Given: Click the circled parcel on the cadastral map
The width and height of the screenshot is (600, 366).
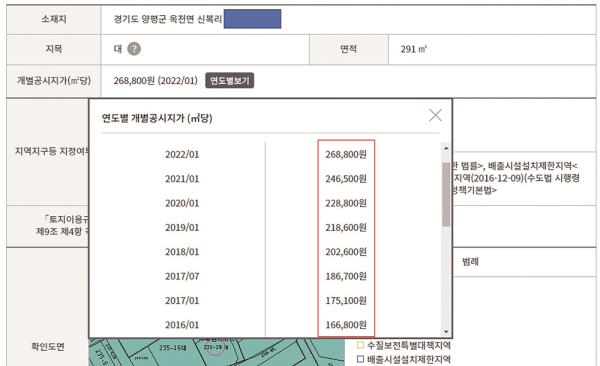Looking at the screenshot, I should point(215,348).
